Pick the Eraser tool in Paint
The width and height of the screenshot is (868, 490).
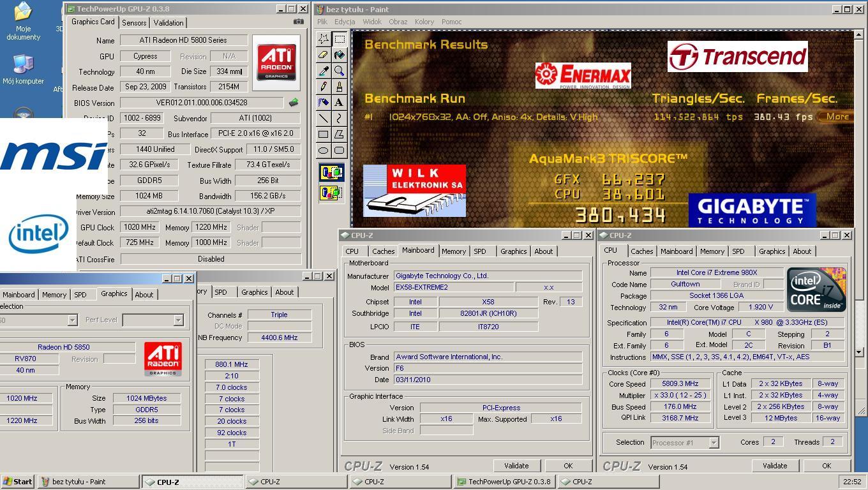(x=324, y=55)
